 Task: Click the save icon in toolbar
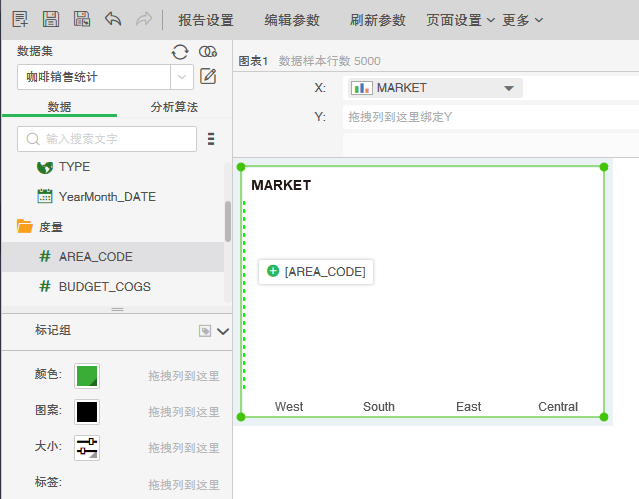coord(50,19)
